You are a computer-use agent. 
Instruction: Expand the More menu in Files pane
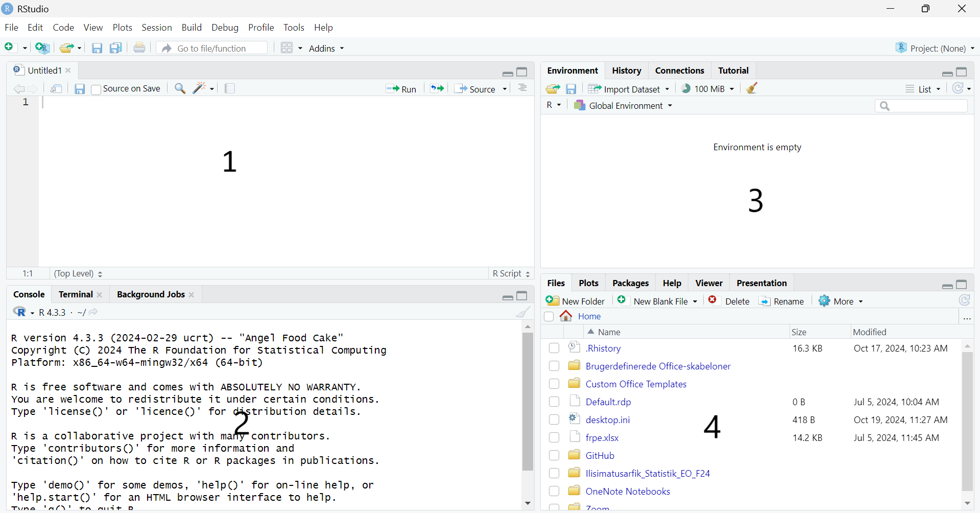coord(841,301)
